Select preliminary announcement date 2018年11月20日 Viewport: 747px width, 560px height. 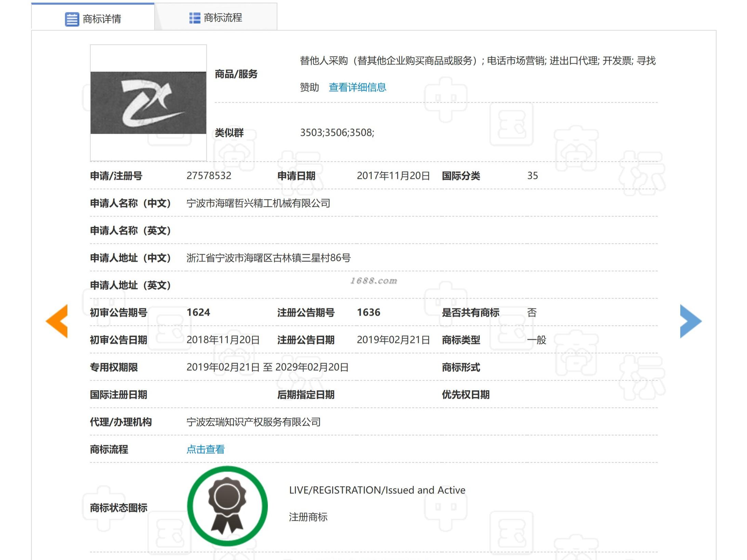point(223,340)
